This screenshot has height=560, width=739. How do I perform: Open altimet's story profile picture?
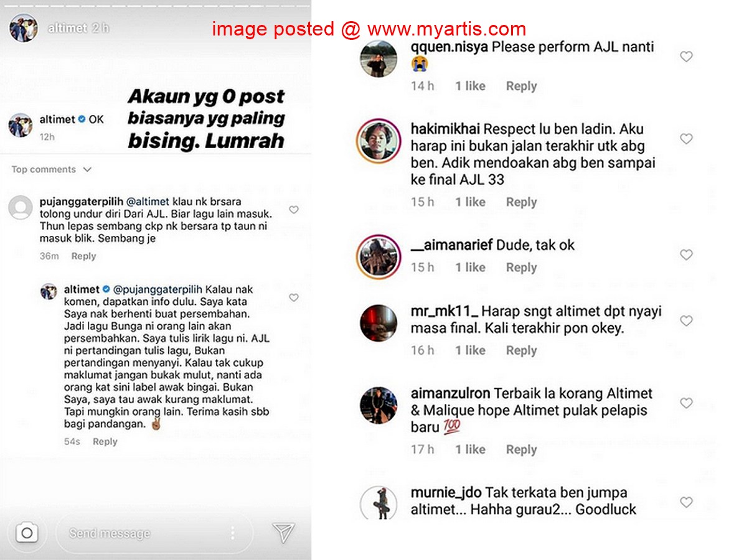pos(23,28)
